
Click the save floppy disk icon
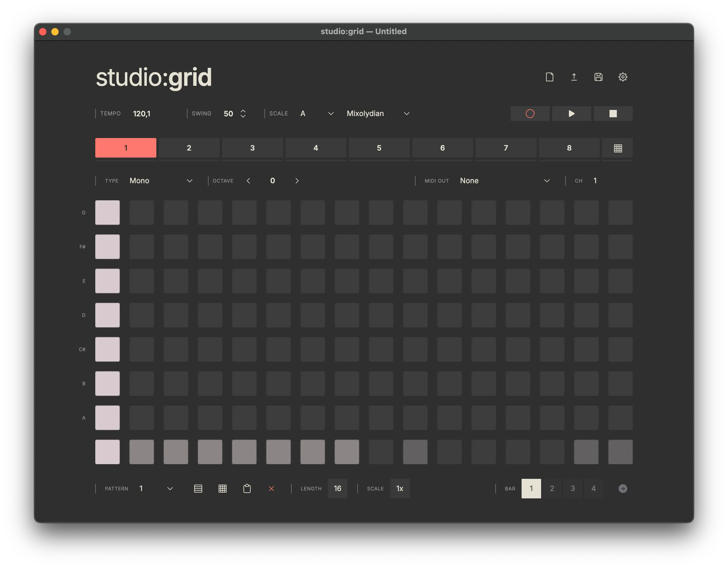point(598,77)
